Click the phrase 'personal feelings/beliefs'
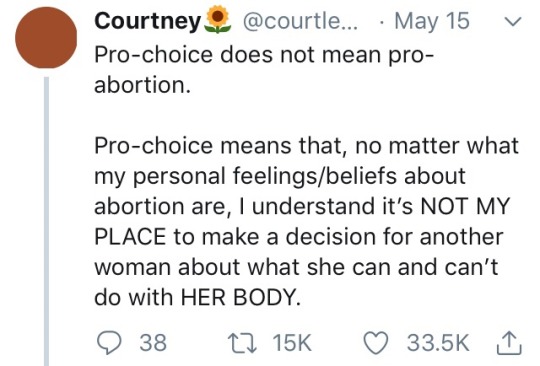 pyautogui.click(x=265, y=176)
